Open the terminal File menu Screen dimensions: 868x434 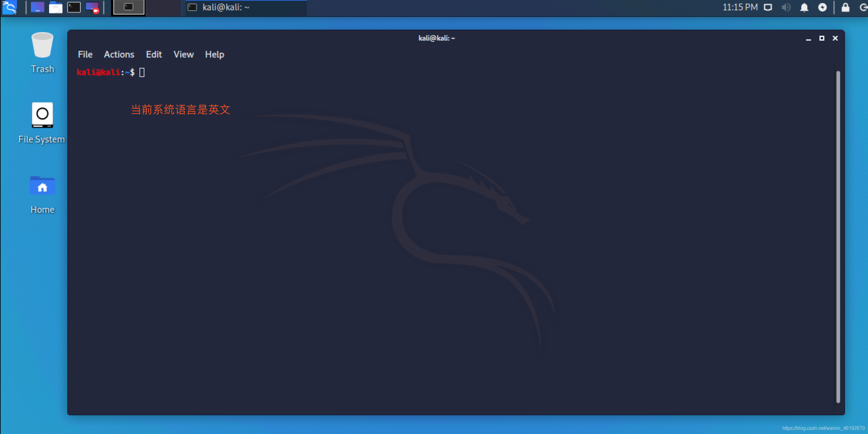coord(85,54)
